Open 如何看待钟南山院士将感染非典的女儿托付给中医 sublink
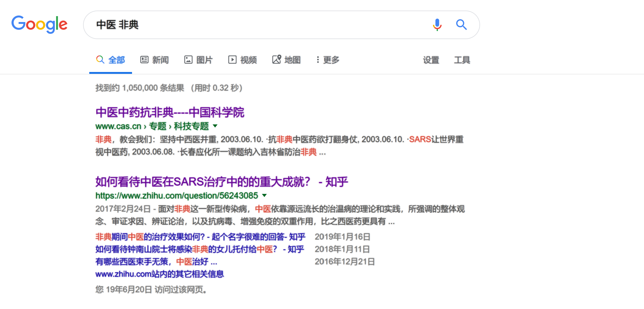644x309 pixels. [x=200, y=249]
